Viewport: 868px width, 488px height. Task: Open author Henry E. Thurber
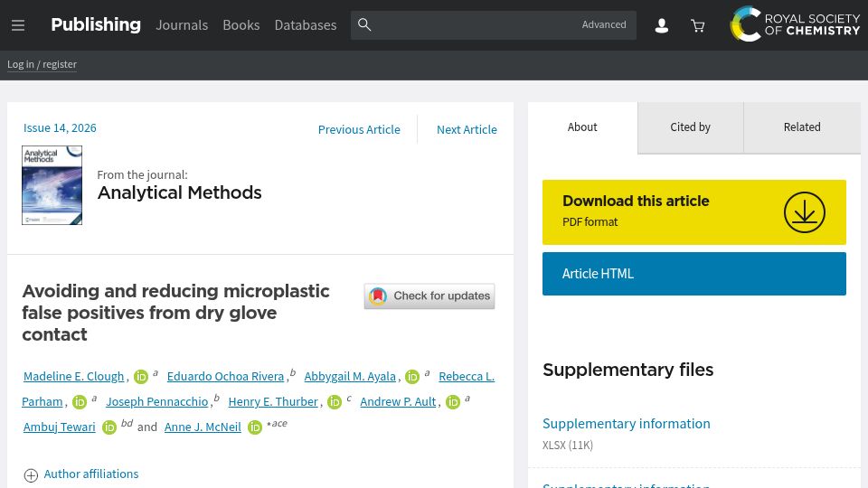click(273, 401)
